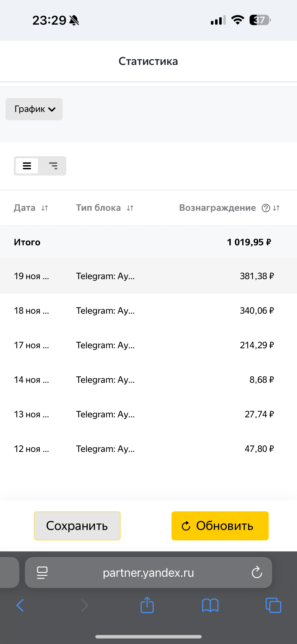Image resolution: width=297 pixels, height=644 pixels.
Task: Select the 19 ноя table row
Action: tap(148, 276)
